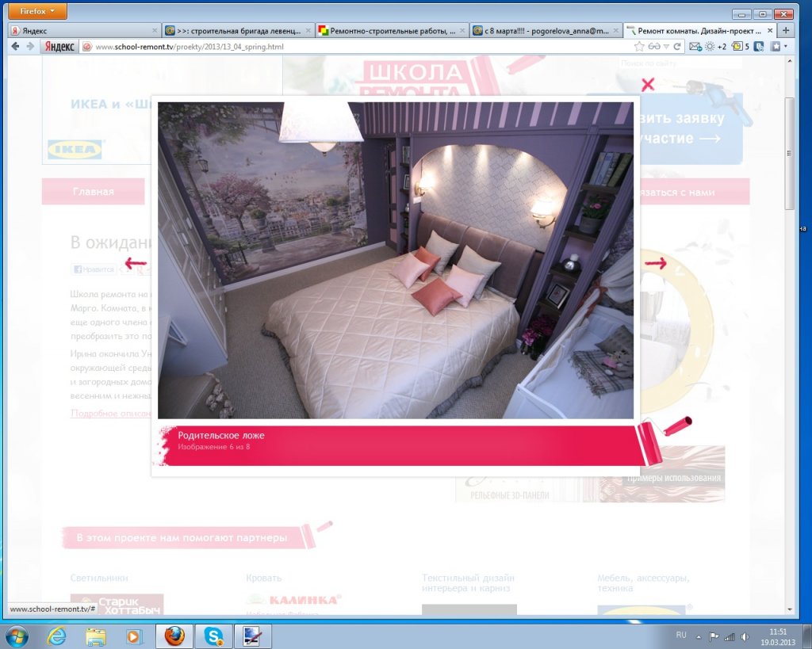Go to next image with right arrow
This screenshot has height=649, width=812.
point(656,263)
